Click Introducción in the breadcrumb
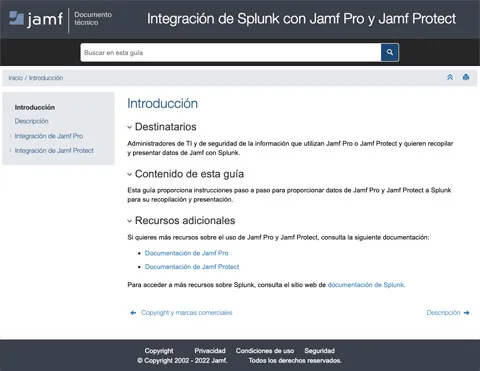Viewport: 480px width, 371px height. pos(46,78)
